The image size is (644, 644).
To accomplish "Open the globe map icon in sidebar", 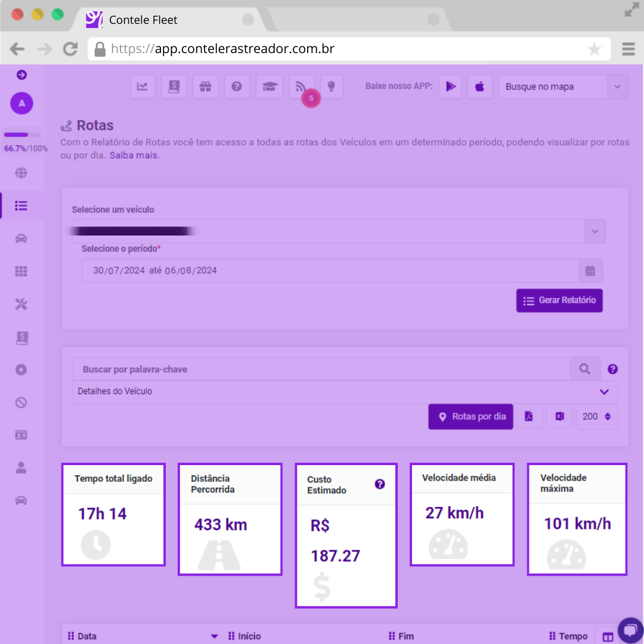I will [x=21, y=174].
